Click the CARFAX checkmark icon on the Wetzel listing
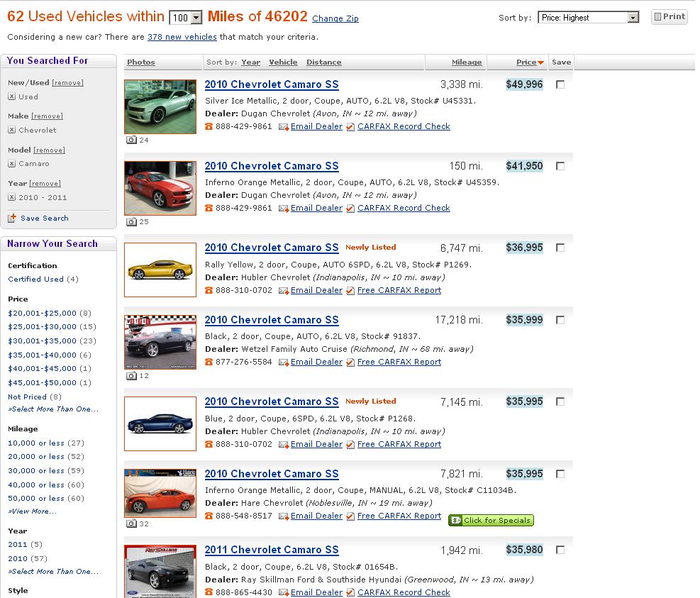 click(350, 362)
